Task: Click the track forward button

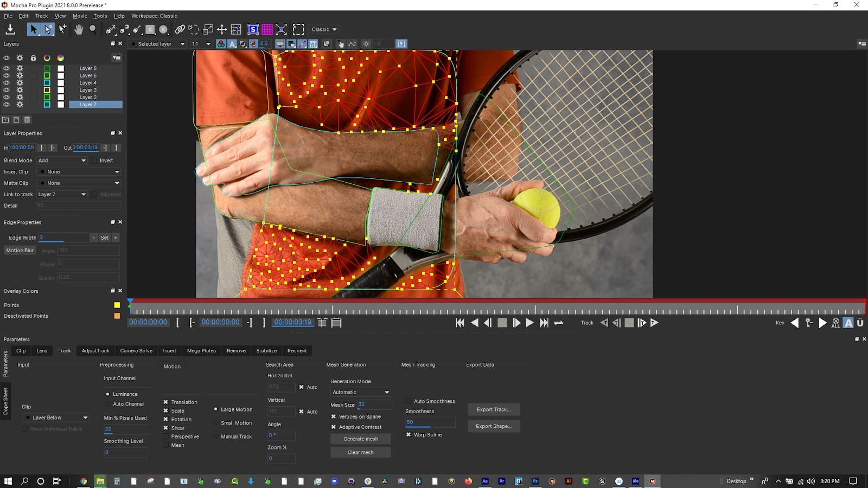Action: [654, 323]
